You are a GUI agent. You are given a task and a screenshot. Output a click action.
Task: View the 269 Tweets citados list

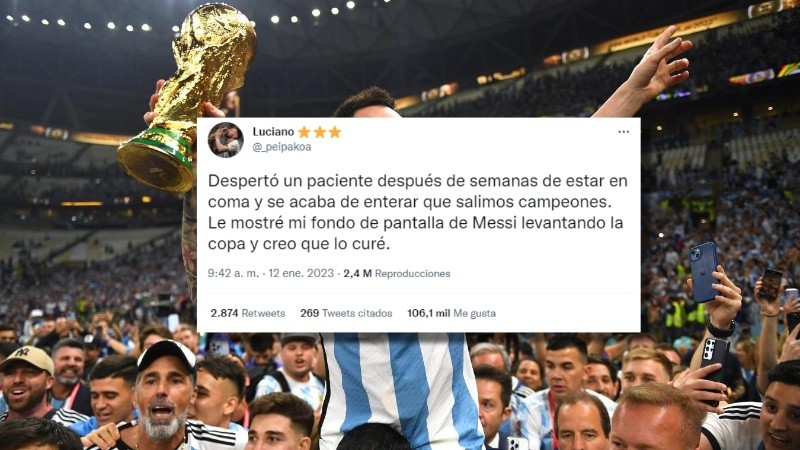tap(346, 313)
